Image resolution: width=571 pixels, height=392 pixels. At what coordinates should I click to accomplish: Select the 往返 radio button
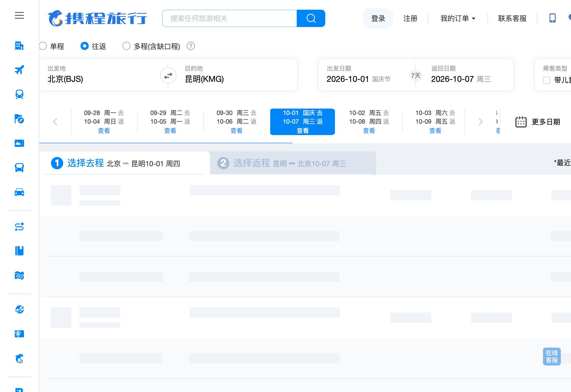click(x=85, y=46)
